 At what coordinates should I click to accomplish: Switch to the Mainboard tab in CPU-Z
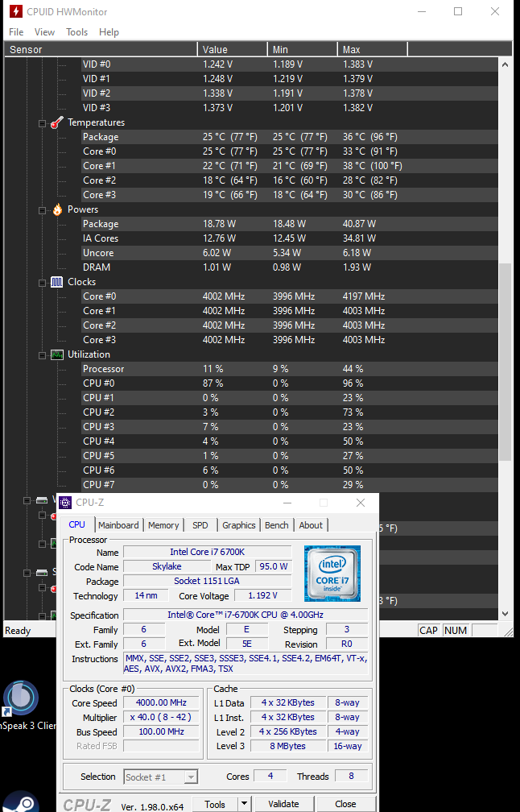click(118, 525)
